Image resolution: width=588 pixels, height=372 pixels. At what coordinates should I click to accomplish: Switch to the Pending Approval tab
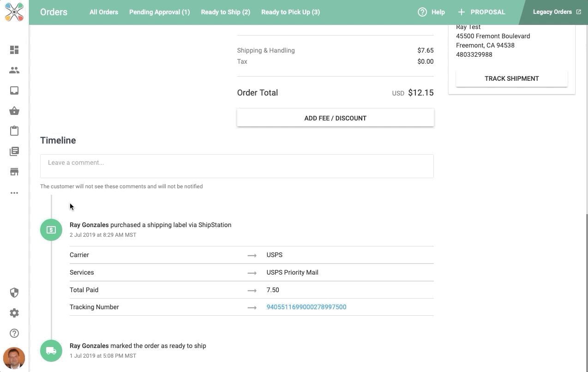159,12
